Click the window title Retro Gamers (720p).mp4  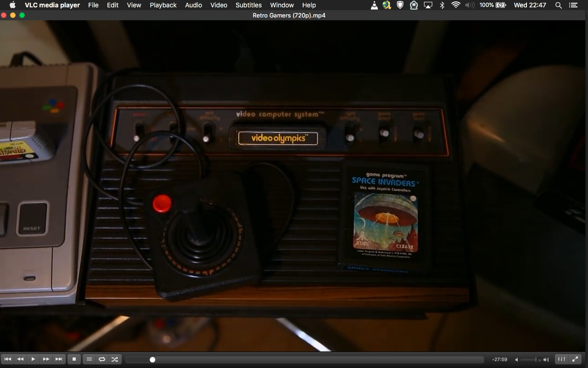point(289,15)
